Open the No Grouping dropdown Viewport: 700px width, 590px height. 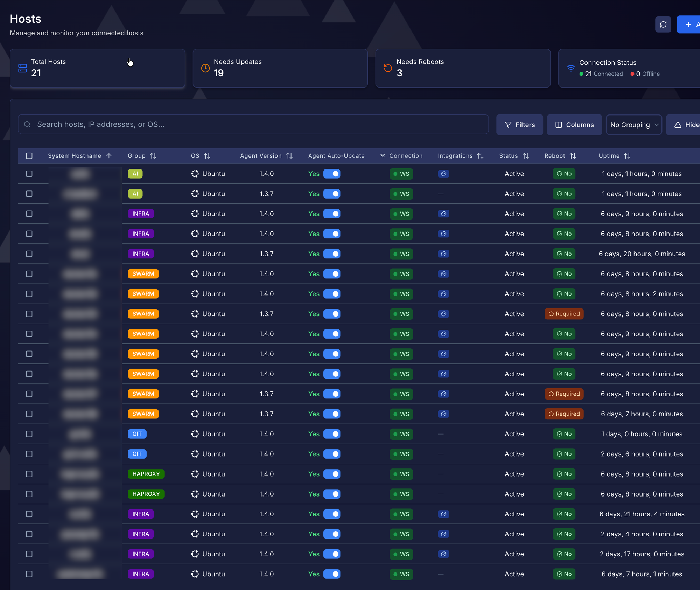click(x=633, y=125)
